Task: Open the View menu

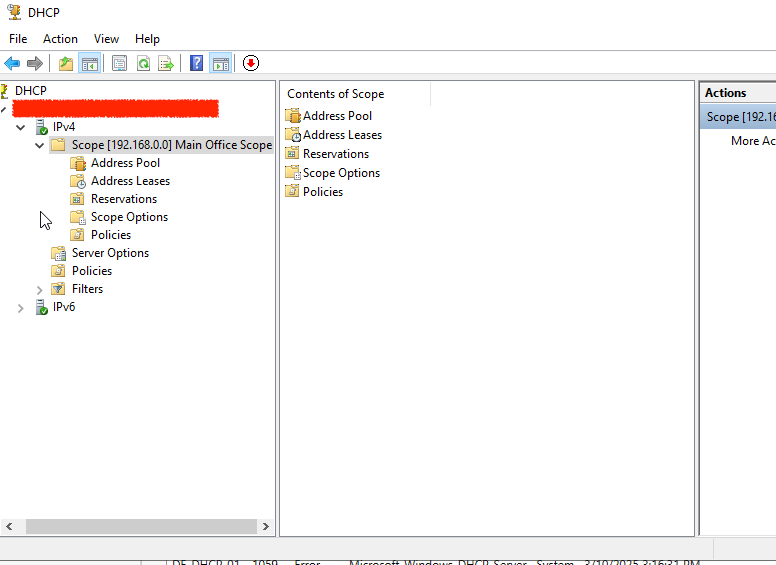Action: tap(106, 39)
